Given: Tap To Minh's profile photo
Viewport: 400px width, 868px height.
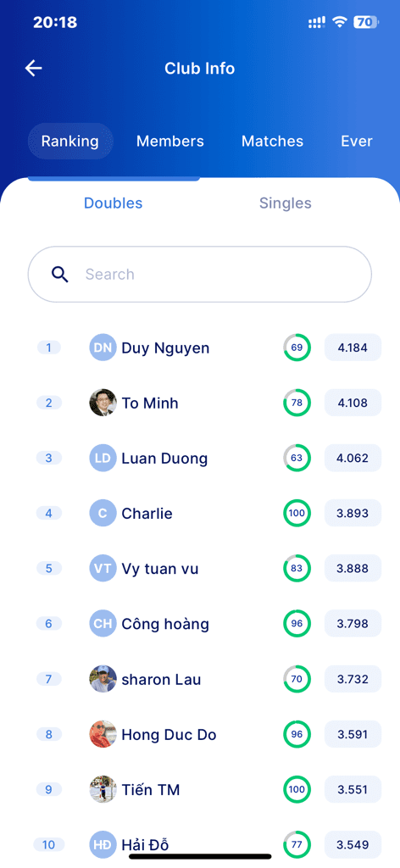Looking at the screenshot, I should tap(103, 403).
